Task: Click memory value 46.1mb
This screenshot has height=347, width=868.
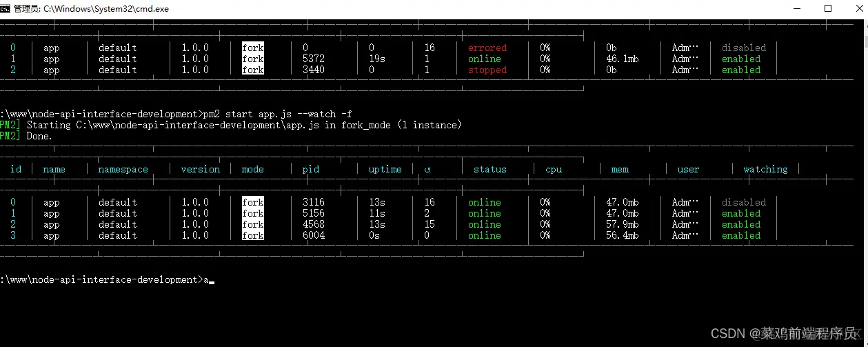Action: click(x=623, y=59)
